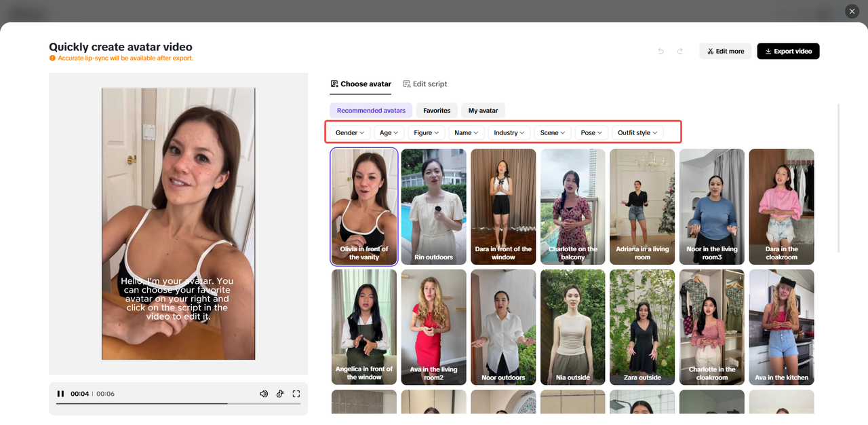Open the Age filter dropdown
The height and width of the screenshot is (425, 868).
(389, 133)
